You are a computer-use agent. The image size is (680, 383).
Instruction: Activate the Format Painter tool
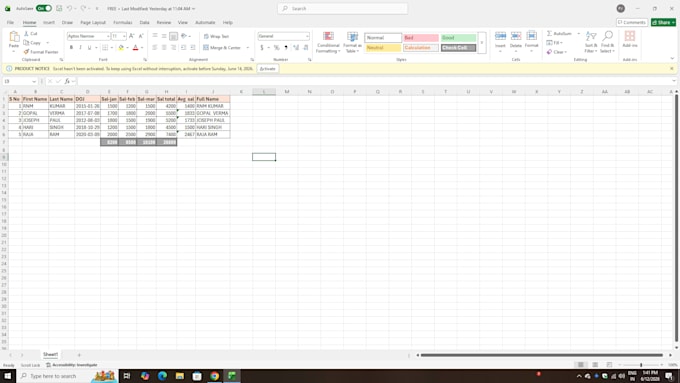coord(41,52)
